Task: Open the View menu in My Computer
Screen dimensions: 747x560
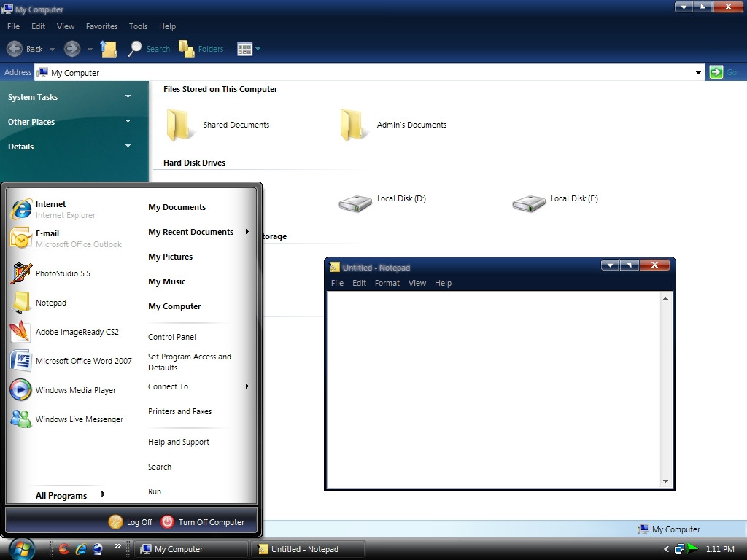Action: point(65,26)
